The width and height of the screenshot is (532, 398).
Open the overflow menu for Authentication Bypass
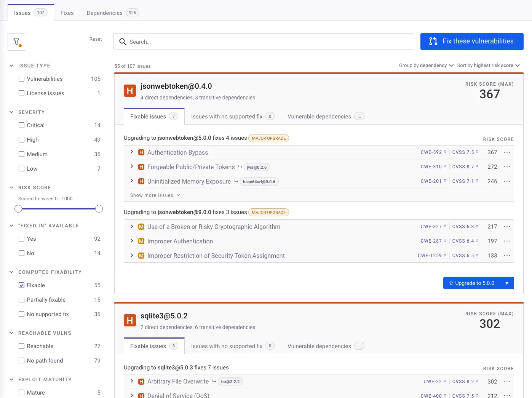507,152
